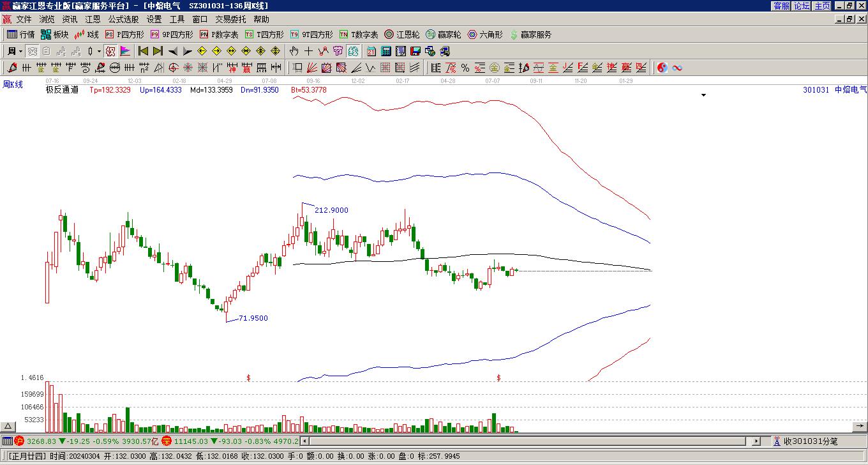
Task: Click the black step-left arrow icon
Action: [173, 51]
